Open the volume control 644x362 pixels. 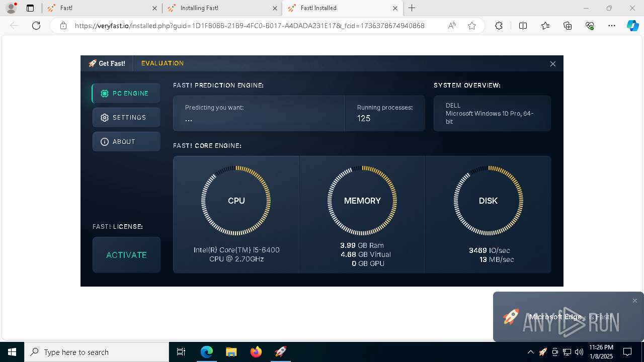(x=579, y=352)
